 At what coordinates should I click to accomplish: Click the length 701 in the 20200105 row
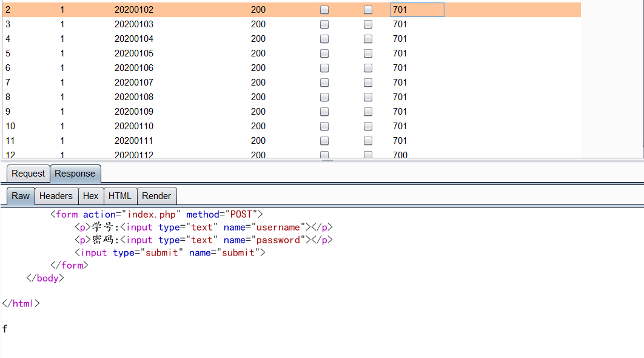(400, 53)
